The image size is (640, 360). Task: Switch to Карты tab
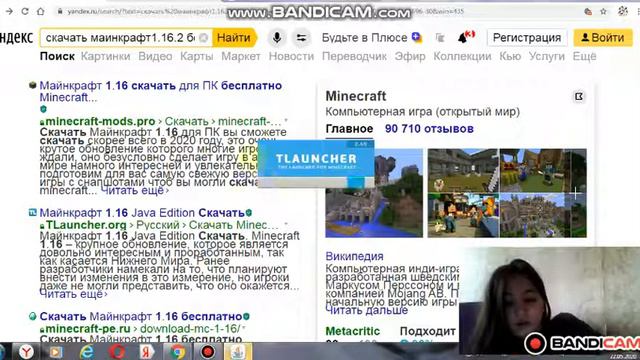tap(197, 56)
